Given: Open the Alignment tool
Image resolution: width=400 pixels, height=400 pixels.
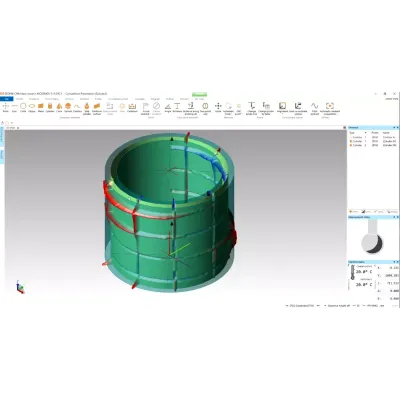Looking at the screenshot, I should click(282, 107).
